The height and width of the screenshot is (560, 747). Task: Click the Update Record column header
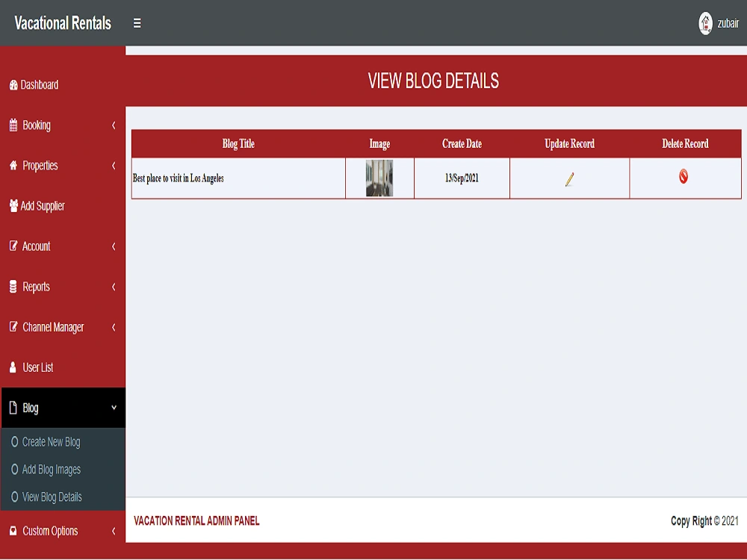click(569, 144)
